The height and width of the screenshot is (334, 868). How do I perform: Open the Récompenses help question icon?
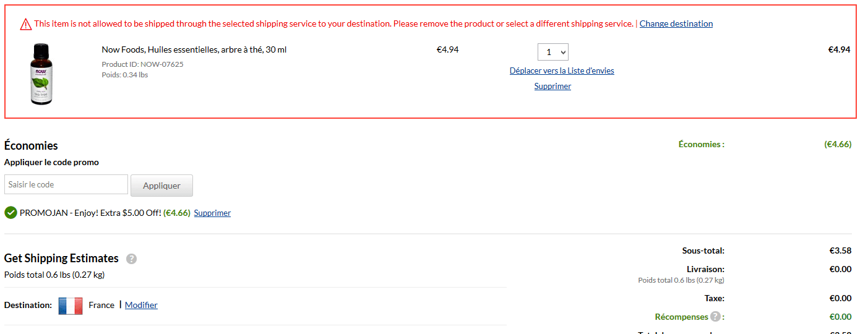[715, 317]
